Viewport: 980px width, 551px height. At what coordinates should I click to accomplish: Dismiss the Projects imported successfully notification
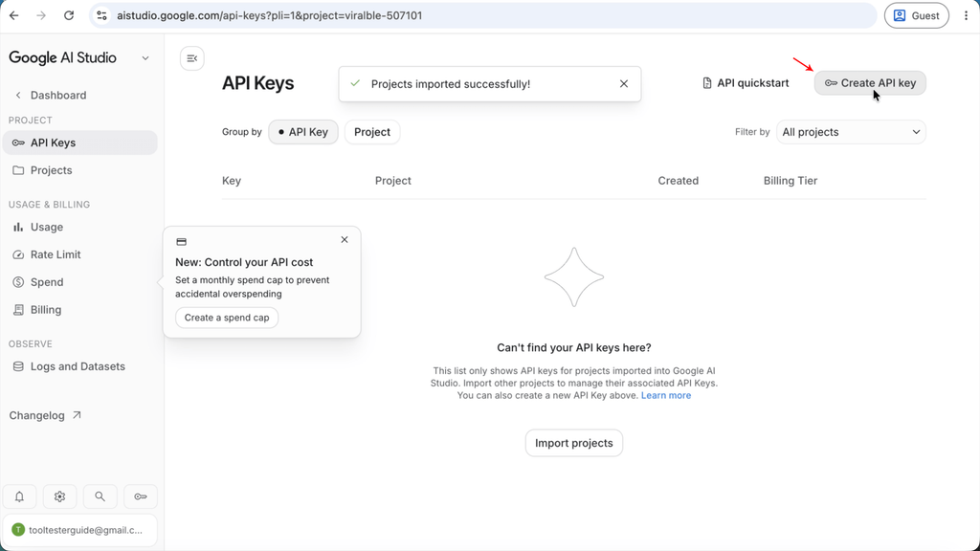[624, 84]
